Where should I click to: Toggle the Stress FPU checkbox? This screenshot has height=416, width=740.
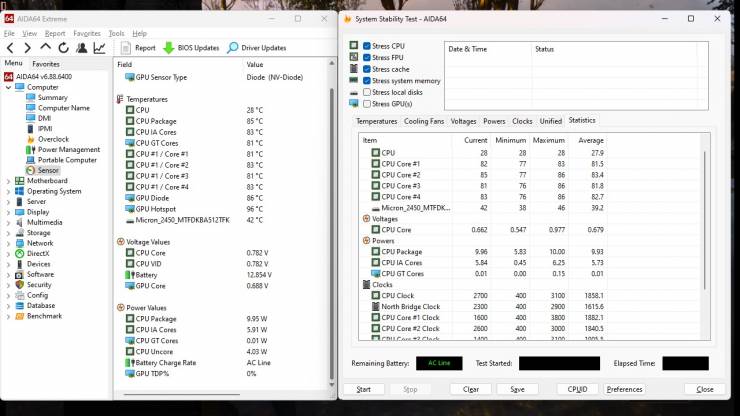(x=367, y=57)
